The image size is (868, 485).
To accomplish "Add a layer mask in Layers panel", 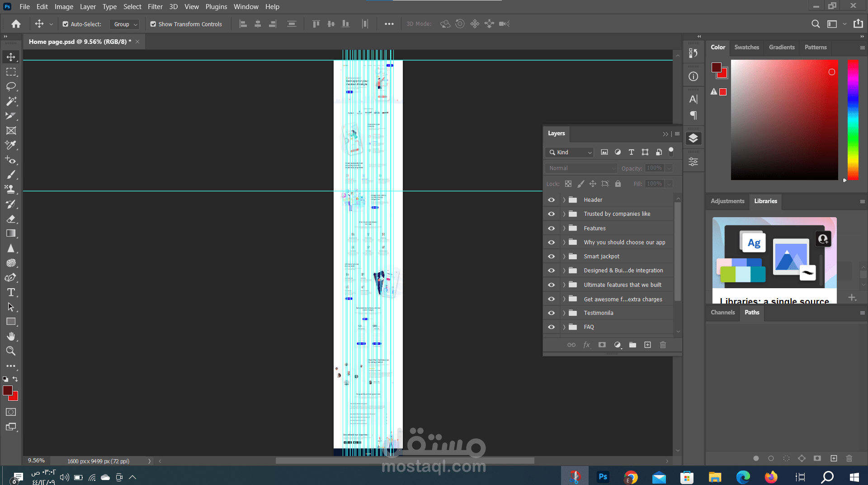I will [602, 345].
